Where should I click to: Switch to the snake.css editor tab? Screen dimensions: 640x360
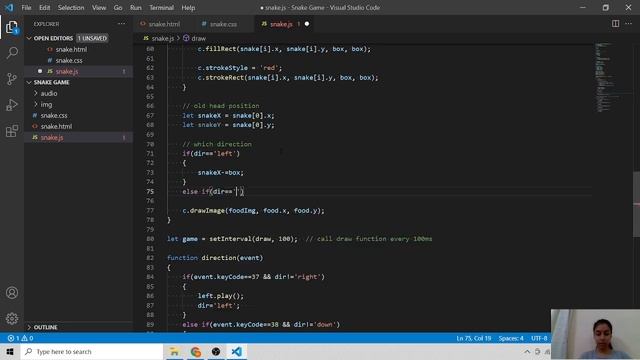tap(223, 24)
